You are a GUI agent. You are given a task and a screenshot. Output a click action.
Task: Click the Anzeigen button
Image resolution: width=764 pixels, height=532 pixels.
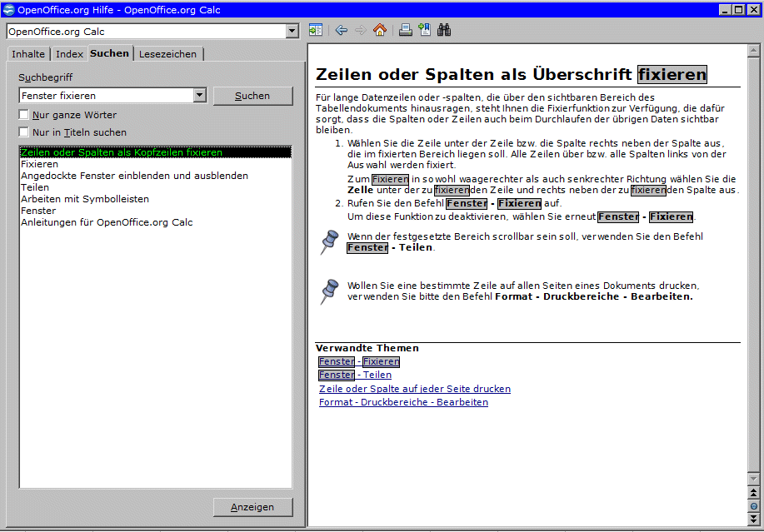tap(252, 507)
